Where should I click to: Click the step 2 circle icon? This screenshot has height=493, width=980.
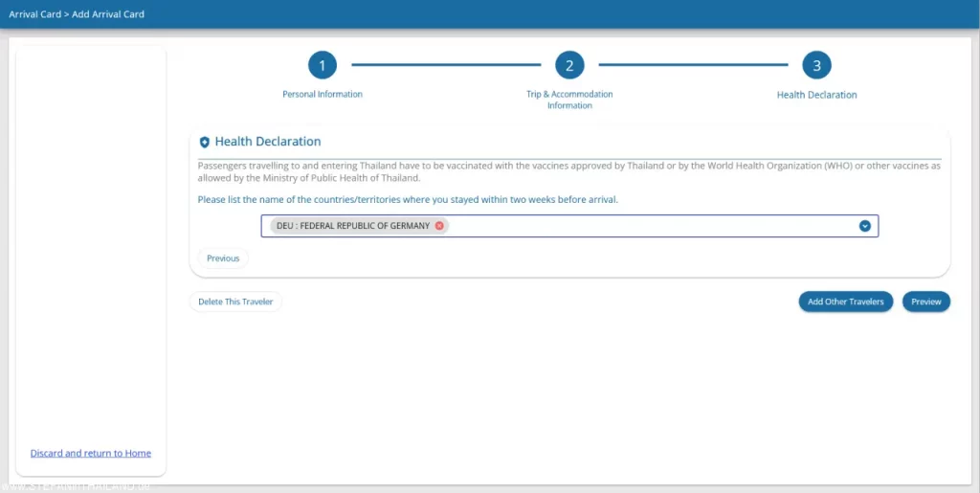tap(569, 65)
